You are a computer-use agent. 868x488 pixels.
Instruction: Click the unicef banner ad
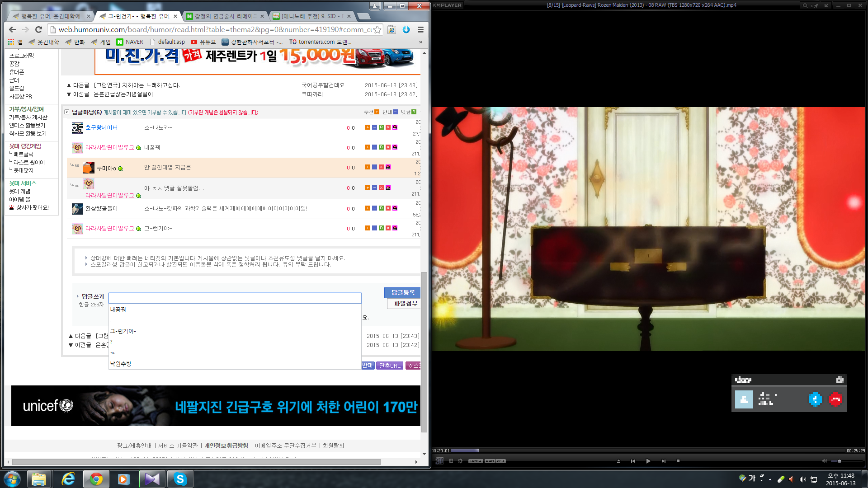click(x=216, y=406)
